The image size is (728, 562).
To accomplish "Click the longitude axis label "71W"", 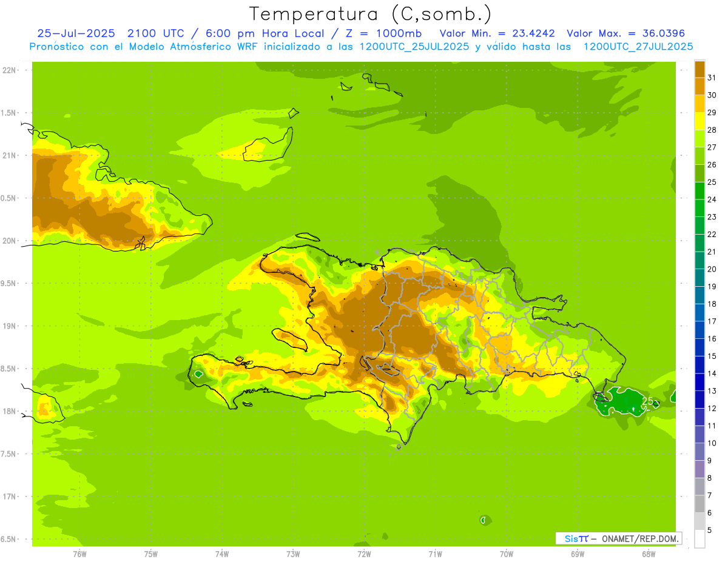I will click(x=435, y=554).
